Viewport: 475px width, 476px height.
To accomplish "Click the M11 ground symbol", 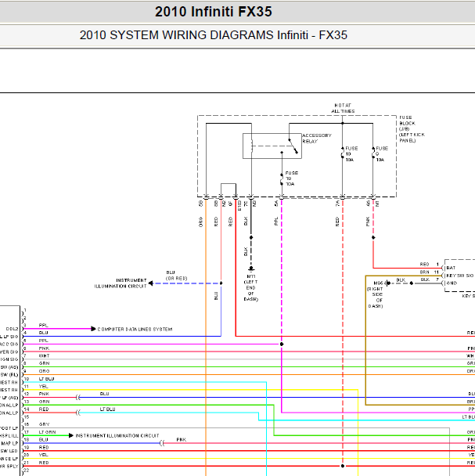I will click(x=251, y=269).
